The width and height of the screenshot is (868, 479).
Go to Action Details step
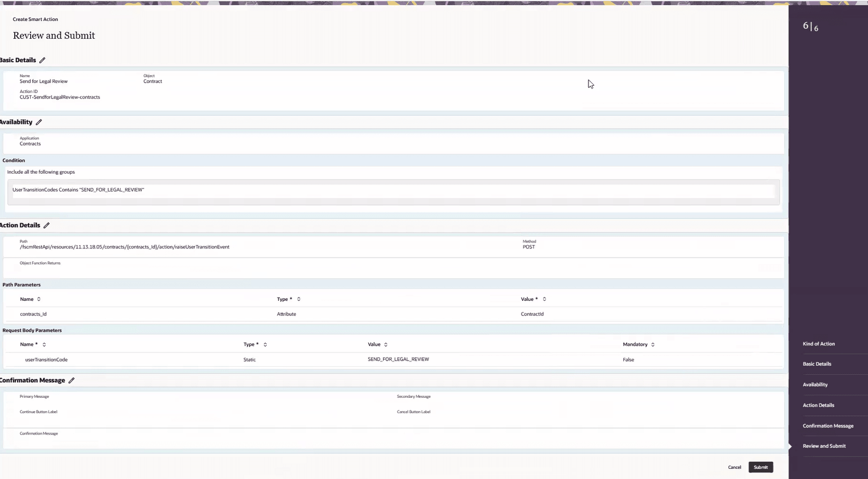pyautogui.click(x=818, y=405)
